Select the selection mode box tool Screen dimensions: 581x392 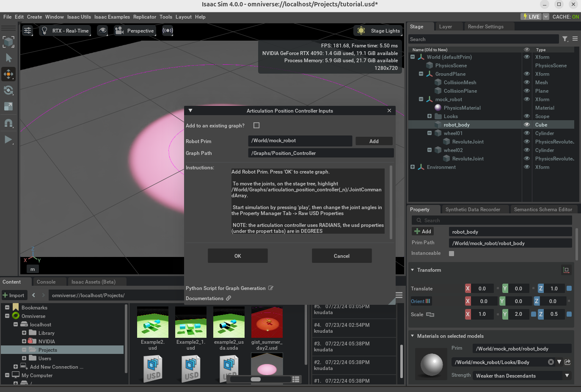coord(8,41)
